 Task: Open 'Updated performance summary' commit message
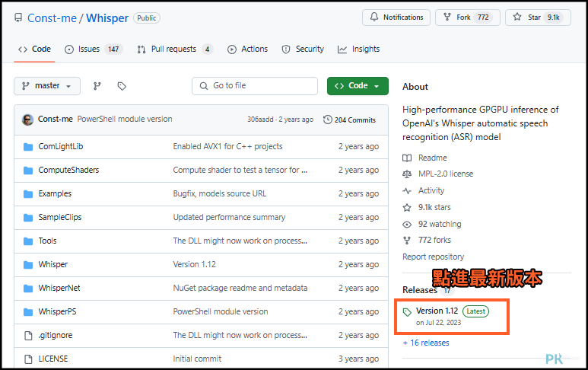point(229,218)
